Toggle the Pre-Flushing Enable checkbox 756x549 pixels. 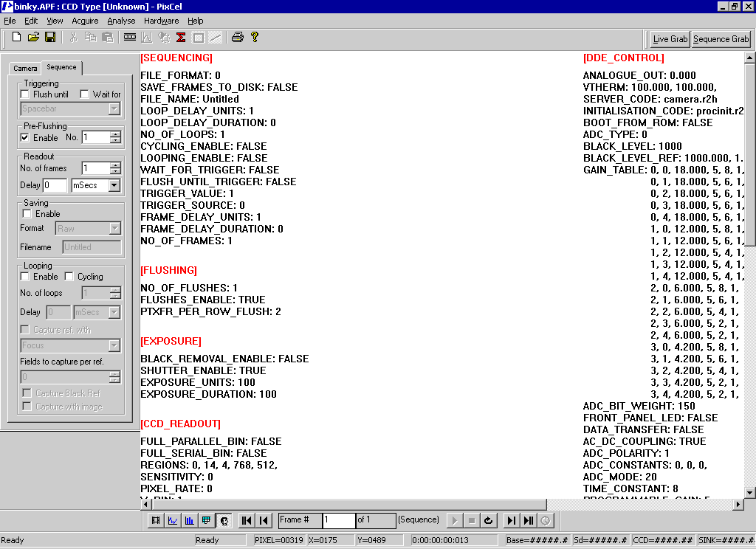(x=25, y=138)
